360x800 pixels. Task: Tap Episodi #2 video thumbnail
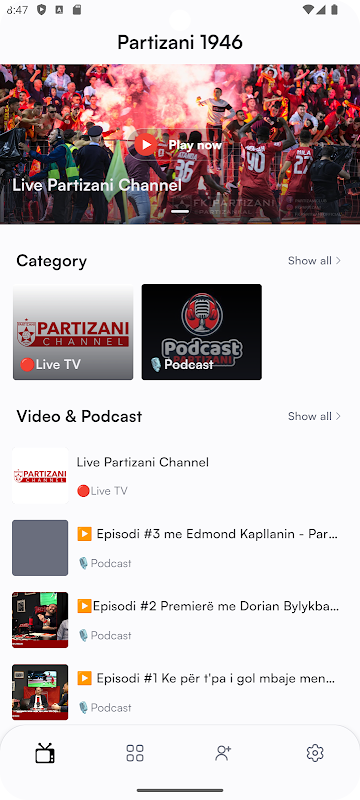click(40, 620)
